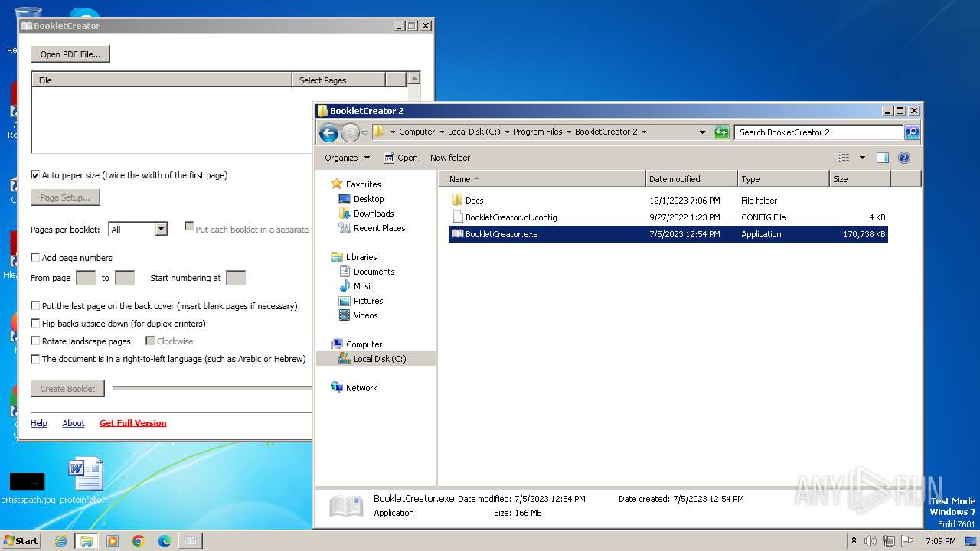This screenshot has height=551, width=980.
Task: Enable Put last page on back cover
Action: coord(35,305)
